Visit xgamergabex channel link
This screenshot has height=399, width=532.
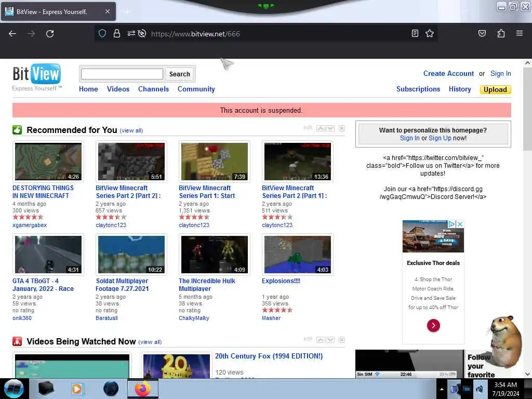click(30, 225)
